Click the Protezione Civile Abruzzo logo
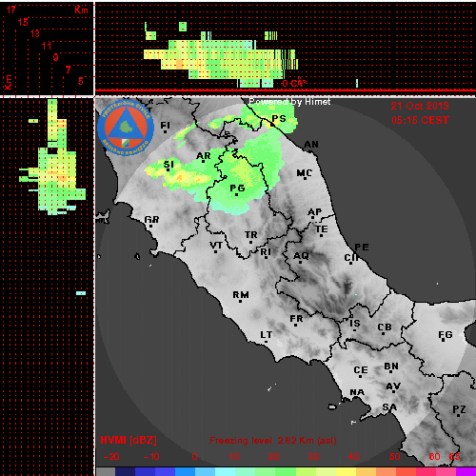This screenshot has height=476, width=476. 126,128
